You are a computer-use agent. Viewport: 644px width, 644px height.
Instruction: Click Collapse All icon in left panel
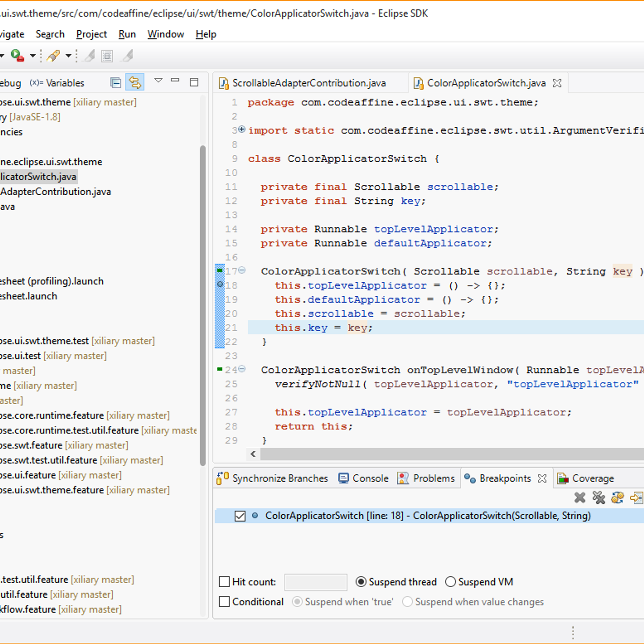point(116,83)
